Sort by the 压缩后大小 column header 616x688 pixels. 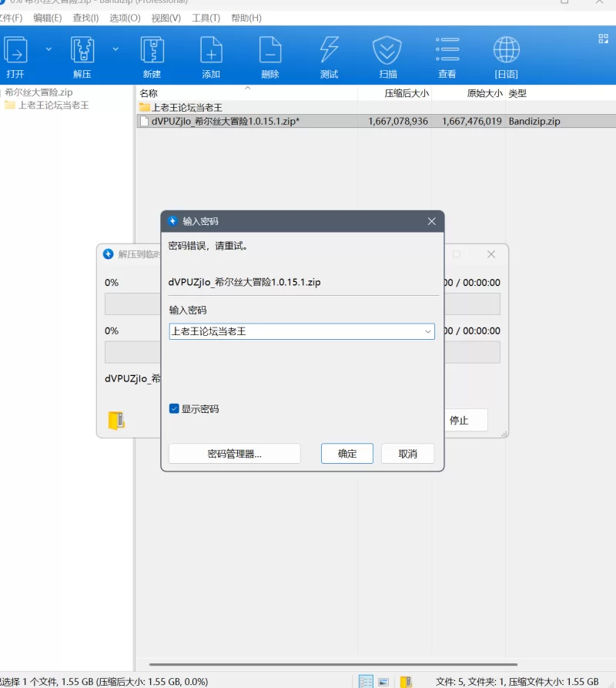[394, 93]
